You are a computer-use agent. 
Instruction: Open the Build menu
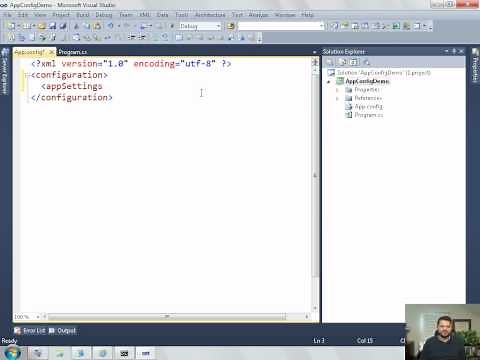point(83,15)
